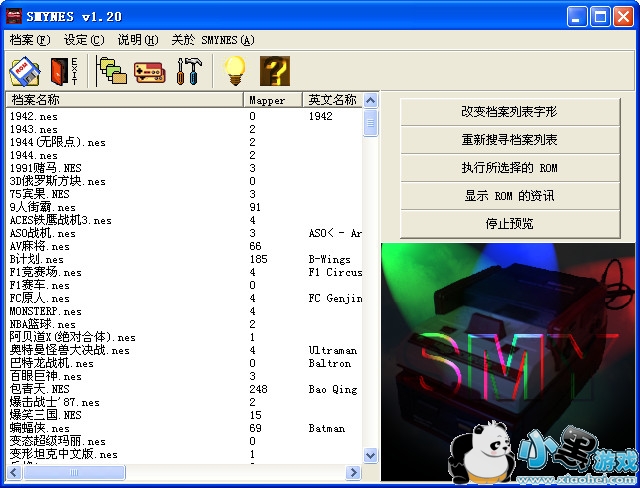Select 1943.nes in the file list
This screenshot has height=488, width=640.
pos(33,129)
